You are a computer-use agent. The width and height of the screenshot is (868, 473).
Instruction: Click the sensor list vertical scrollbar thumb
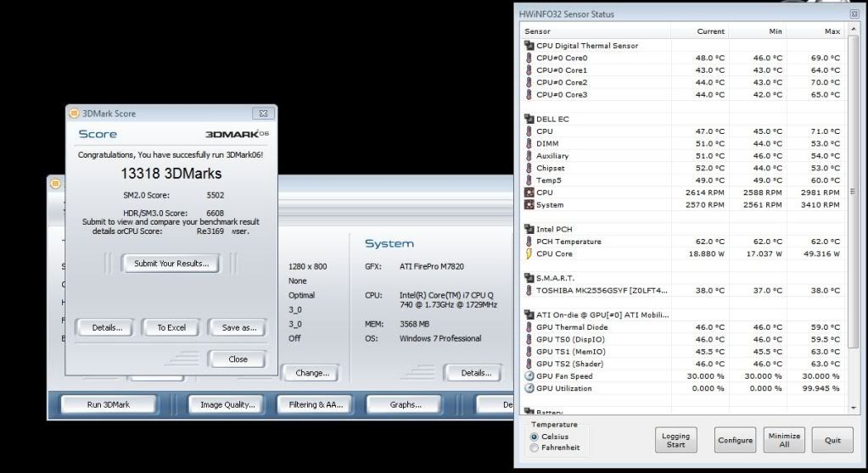(853, 192)
